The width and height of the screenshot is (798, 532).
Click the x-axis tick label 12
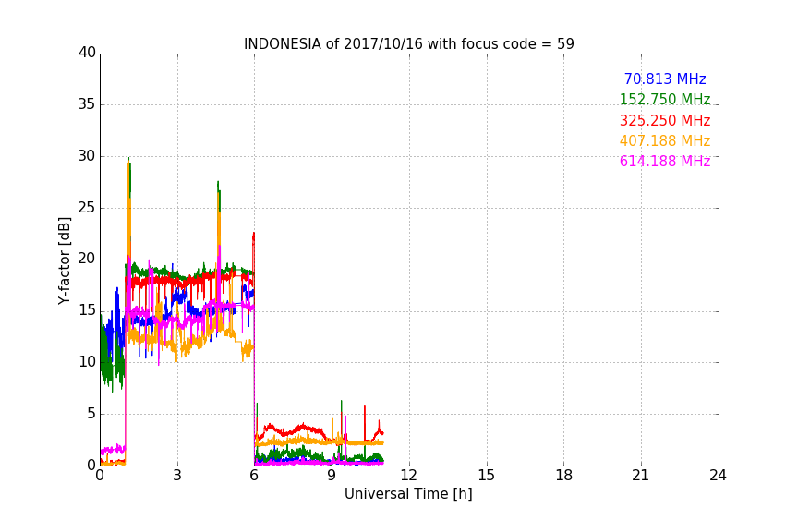coord(409,476)
